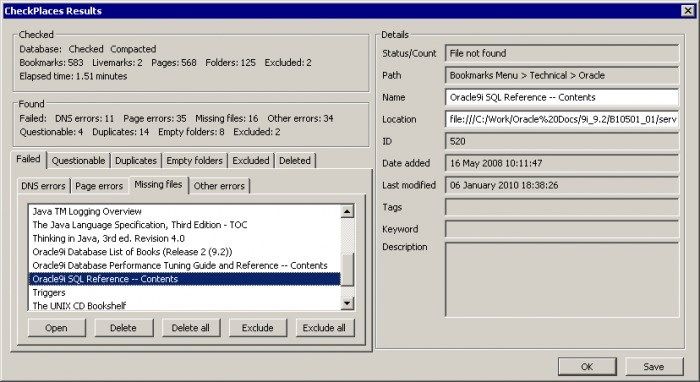Image resolution: width=700 pixels, height=382 pixels.
Task: Click 'Bookmarks: 583' text
Action: 51,63
